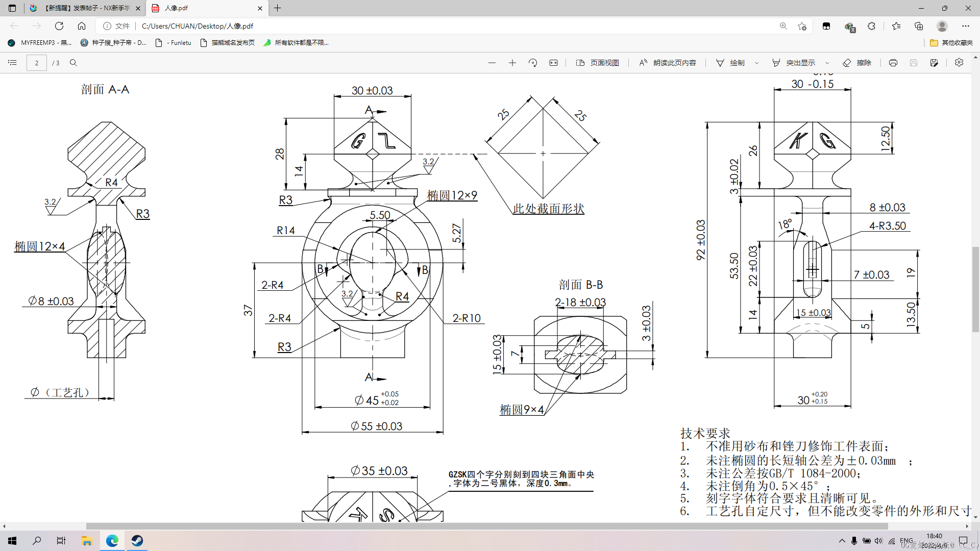Go back to previous page in browser
The height and width of the screenshot is (551, 980).
pyautogui.click(x=14, y=26)
